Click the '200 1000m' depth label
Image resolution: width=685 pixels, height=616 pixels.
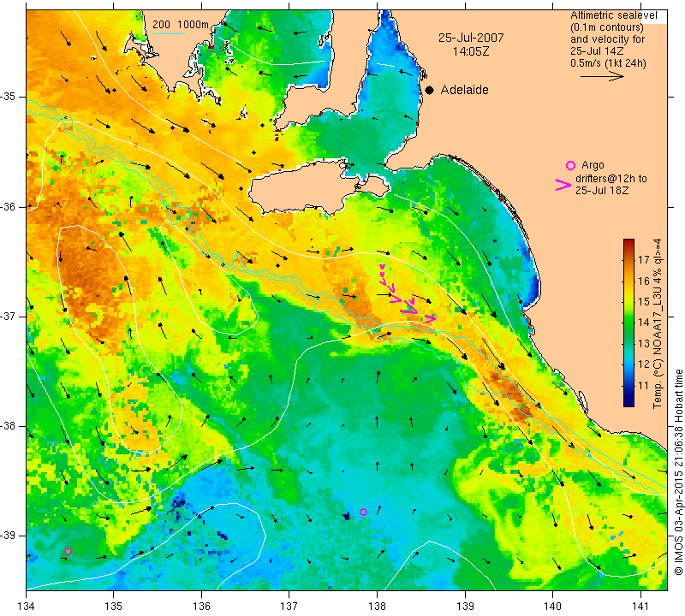(181, 25)
